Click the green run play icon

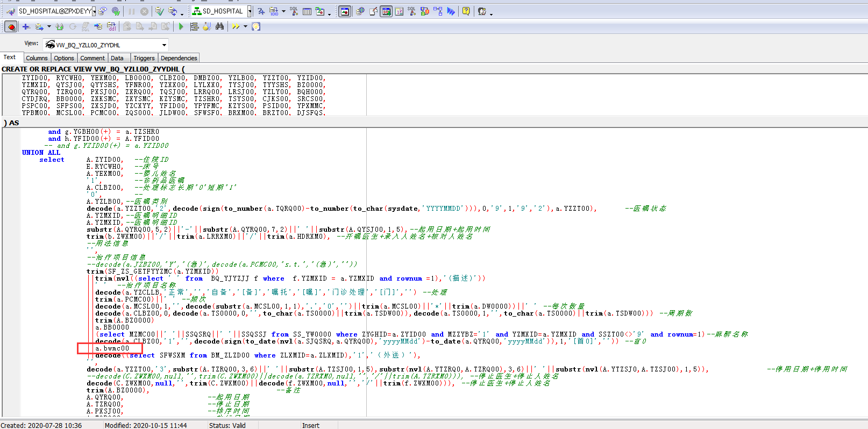coord(181,26)
